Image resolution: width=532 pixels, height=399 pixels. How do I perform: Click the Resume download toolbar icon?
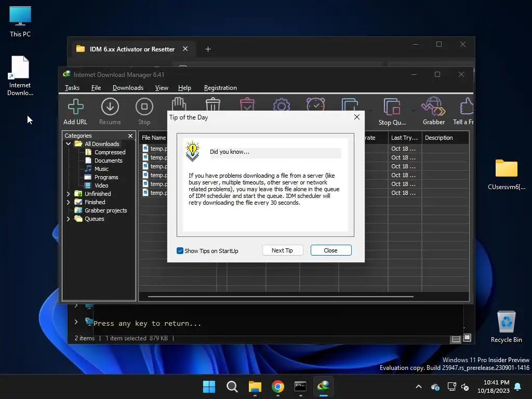(x=110, y=111)
